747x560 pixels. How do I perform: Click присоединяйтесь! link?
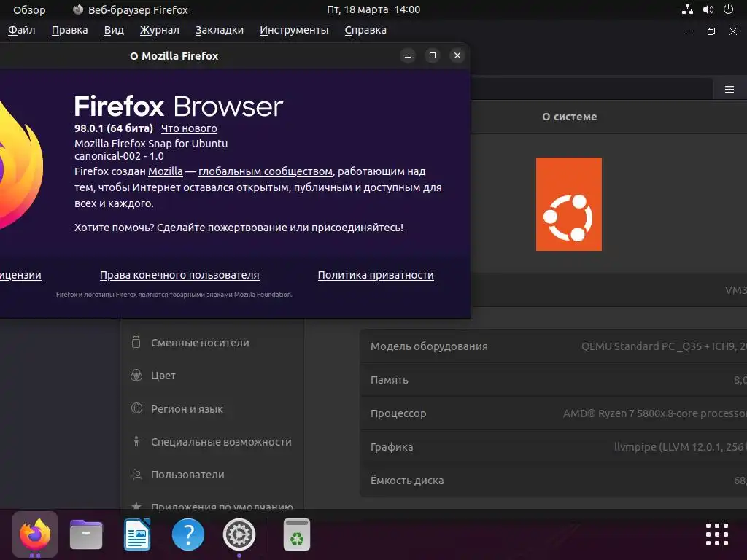357,227
